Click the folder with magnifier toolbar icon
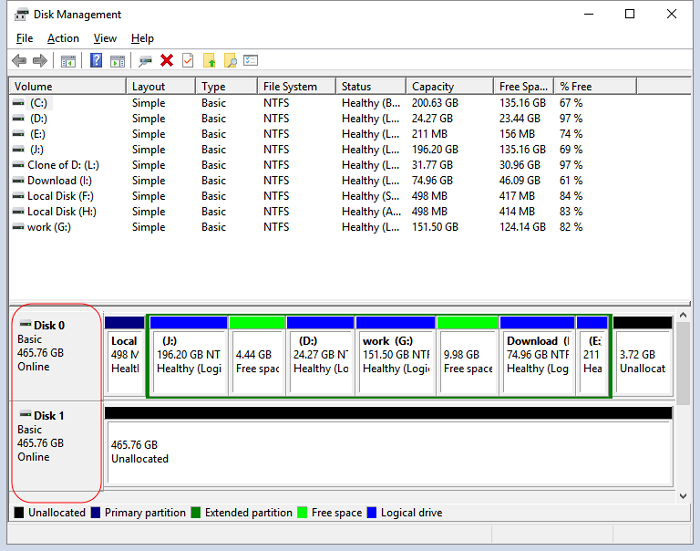 230,61
